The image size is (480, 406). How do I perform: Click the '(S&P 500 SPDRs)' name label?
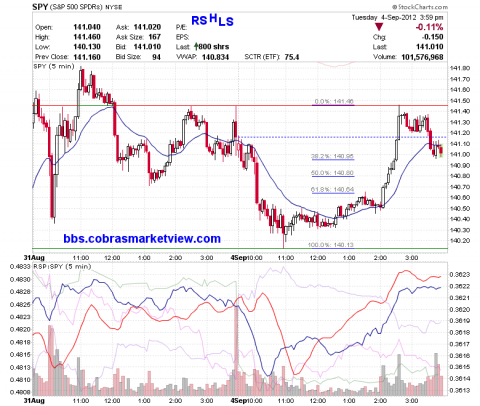(x=76, y=7)
